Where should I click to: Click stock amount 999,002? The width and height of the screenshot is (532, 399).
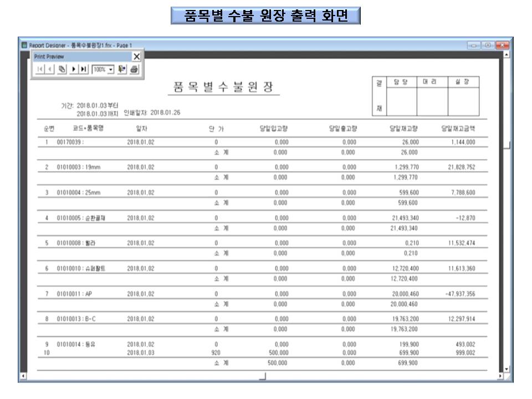(x=465, y=353)
